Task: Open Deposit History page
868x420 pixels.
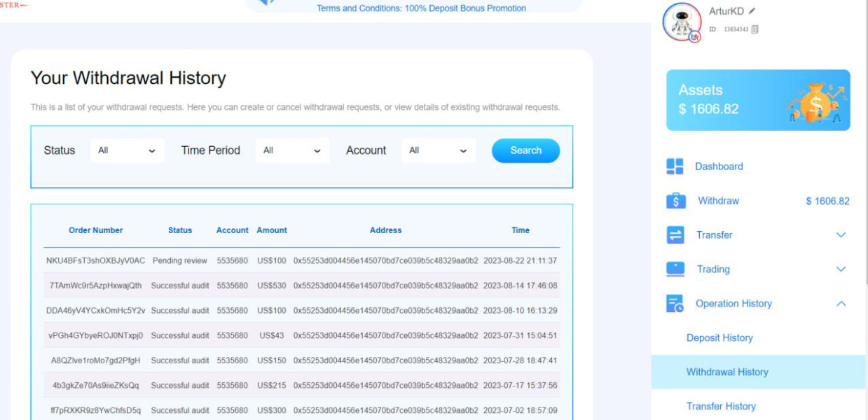Action: 719,338
